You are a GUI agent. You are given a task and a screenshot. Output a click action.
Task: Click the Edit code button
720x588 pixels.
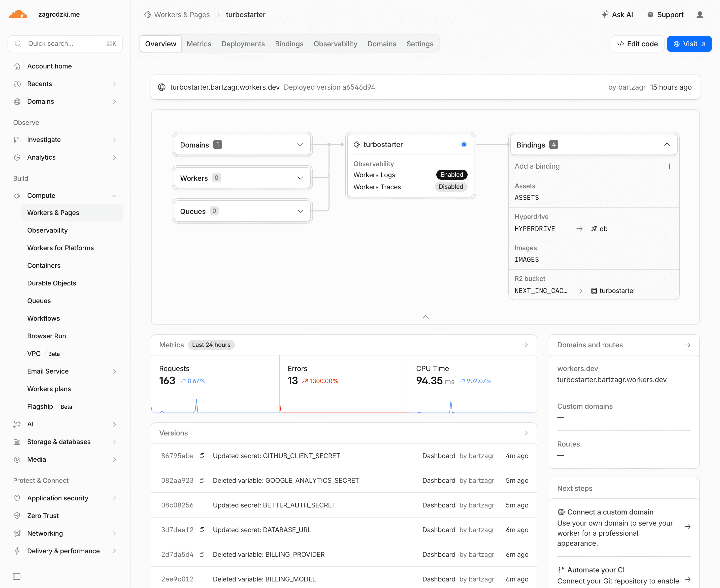tap(637, 44)
